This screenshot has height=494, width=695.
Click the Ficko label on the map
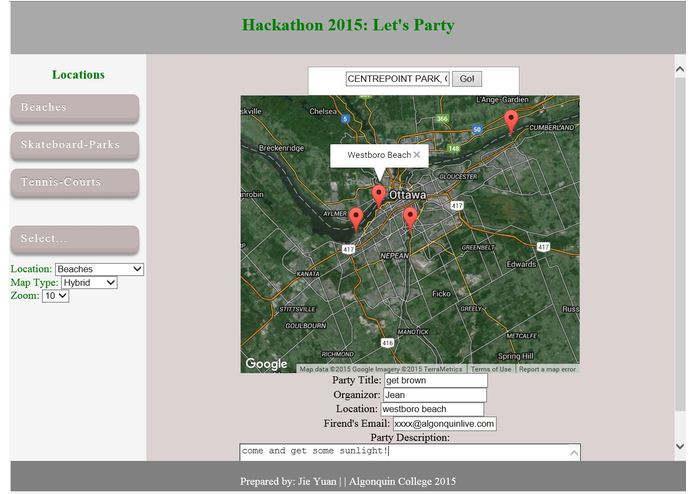441,294
